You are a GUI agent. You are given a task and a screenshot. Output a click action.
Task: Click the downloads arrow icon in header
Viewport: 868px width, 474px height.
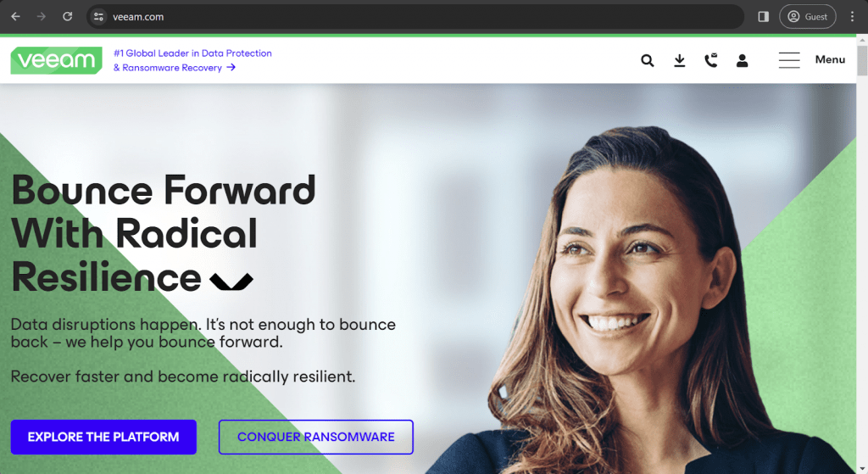click(x=679, y=60)
